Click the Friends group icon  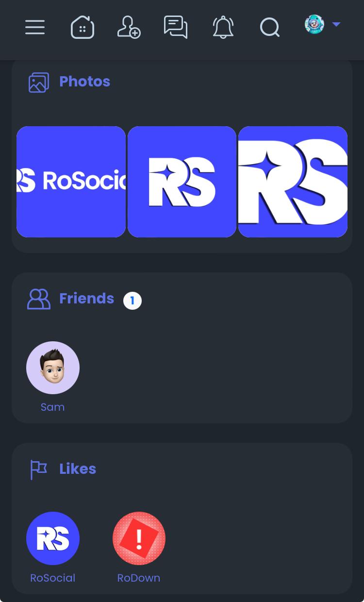click(x=39, y=299)
